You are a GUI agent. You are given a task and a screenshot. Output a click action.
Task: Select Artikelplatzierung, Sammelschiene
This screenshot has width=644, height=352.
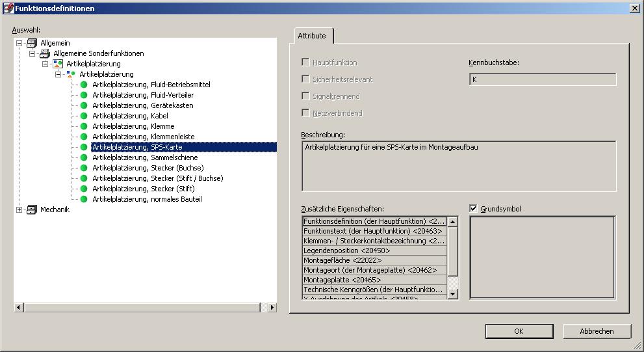(145, 157)
